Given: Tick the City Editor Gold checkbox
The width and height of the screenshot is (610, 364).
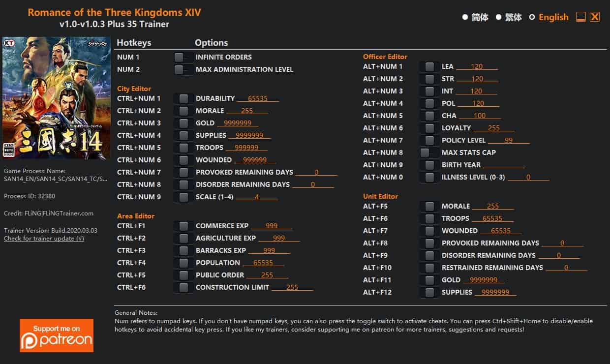Looking at the screenshot, I should click(183, 123).
